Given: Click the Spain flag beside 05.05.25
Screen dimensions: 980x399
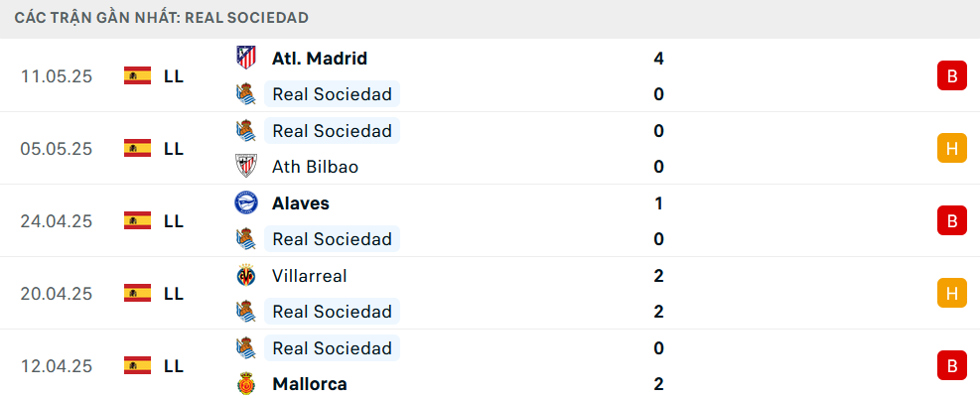Looking at the screenshot, I should [137, 149].
